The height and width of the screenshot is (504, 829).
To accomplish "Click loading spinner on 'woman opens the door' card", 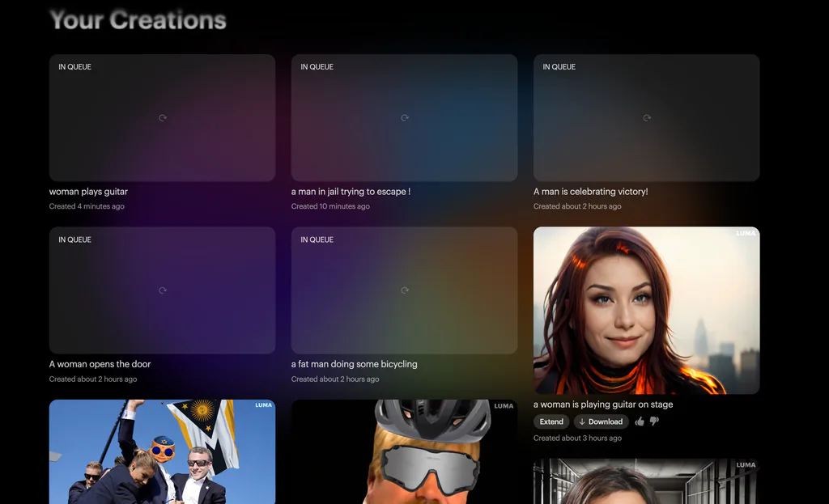I will [x=163, y=290].
